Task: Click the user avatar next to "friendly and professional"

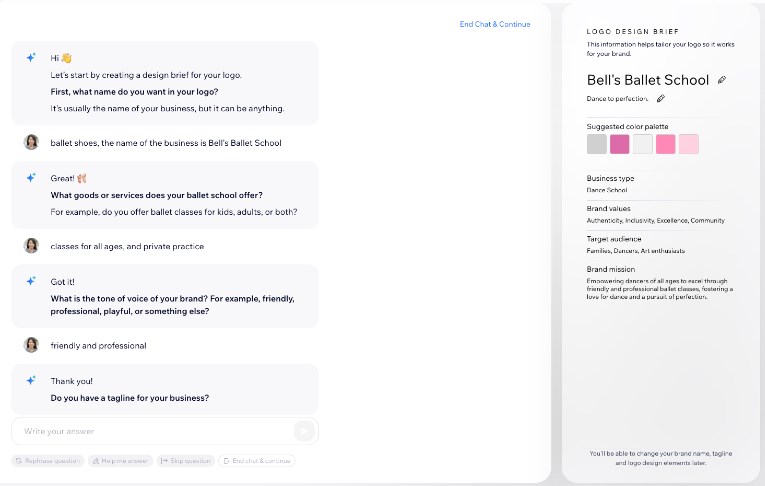Action: (x=31, y=345)
